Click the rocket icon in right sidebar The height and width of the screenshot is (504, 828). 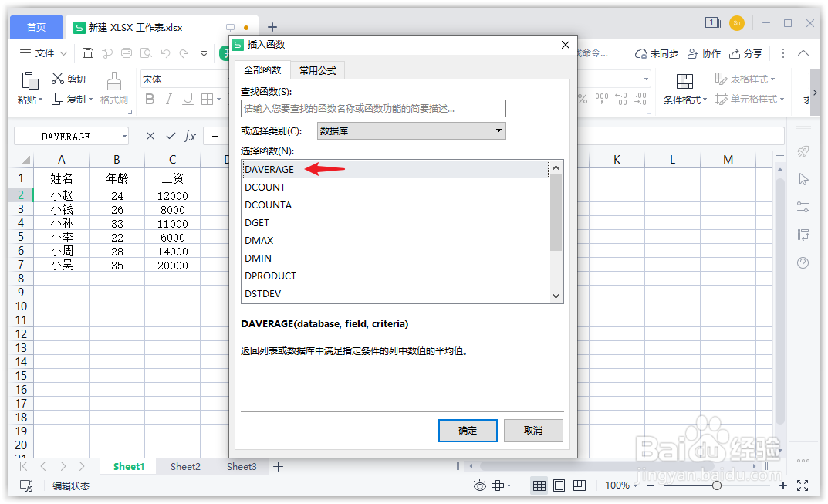(x=803, y=151)
